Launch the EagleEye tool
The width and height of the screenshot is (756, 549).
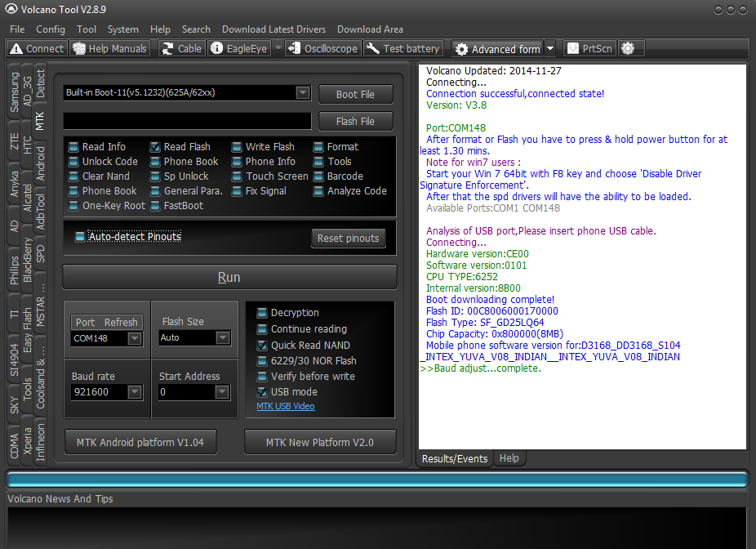[239, 49]
